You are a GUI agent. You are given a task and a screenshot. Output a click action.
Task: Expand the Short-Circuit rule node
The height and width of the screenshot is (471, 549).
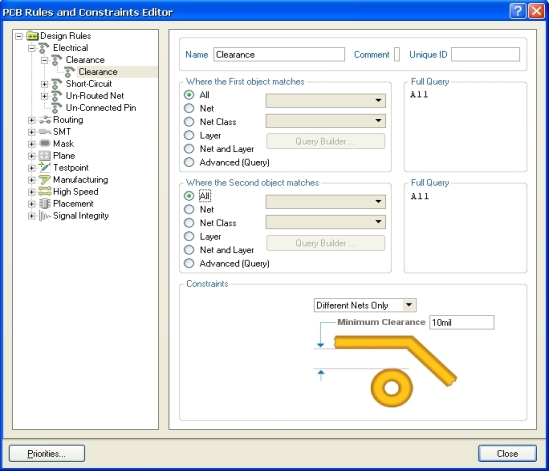click(x=44, y=84)
